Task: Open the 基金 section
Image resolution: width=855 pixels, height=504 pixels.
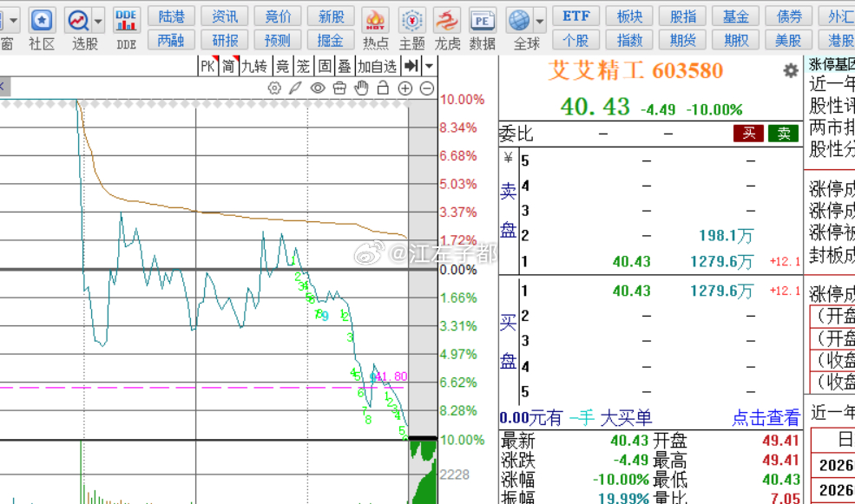Action: tap(735, 16)
